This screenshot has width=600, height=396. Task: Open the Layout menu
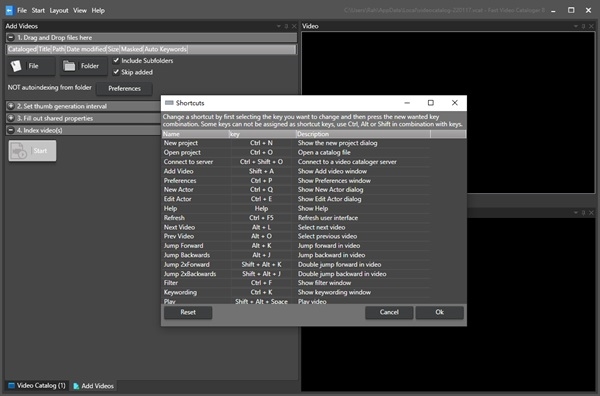point(59,10)
